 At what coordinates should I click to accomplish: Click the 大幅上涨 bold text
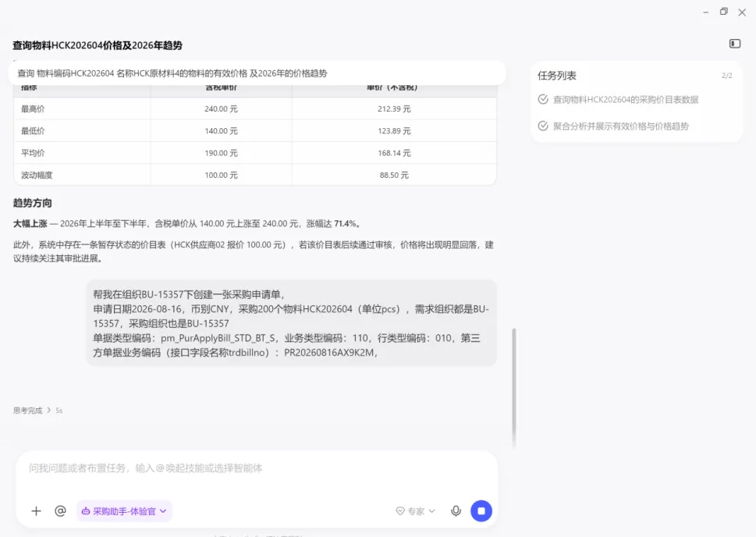pyautogui.click(x=30, y=224)
